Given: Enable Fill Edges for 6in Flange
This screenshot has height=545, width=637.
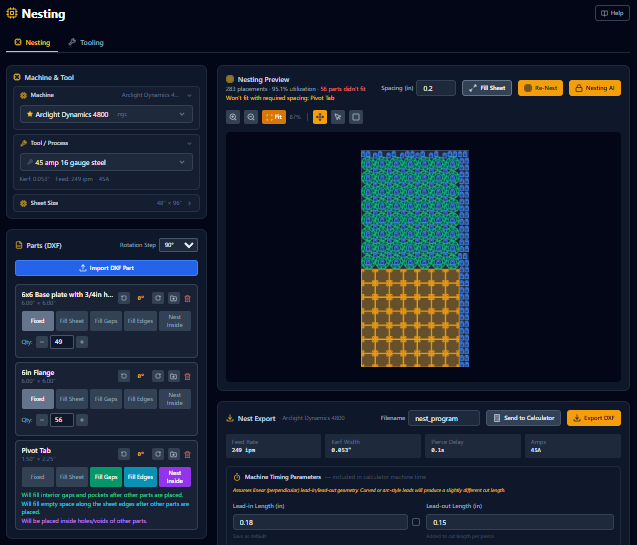Looking at the screenshot, I should tap(141, 399).
